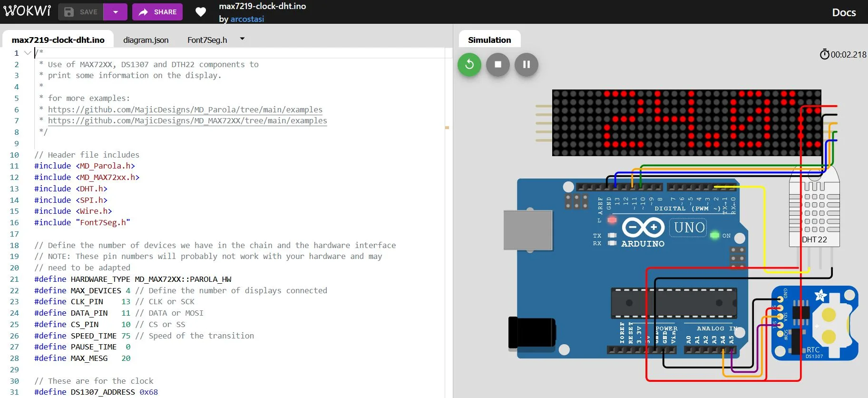Open the Docs link
Image resolution: width=868 pixels, height=398 pixels.
pos(844,12)
